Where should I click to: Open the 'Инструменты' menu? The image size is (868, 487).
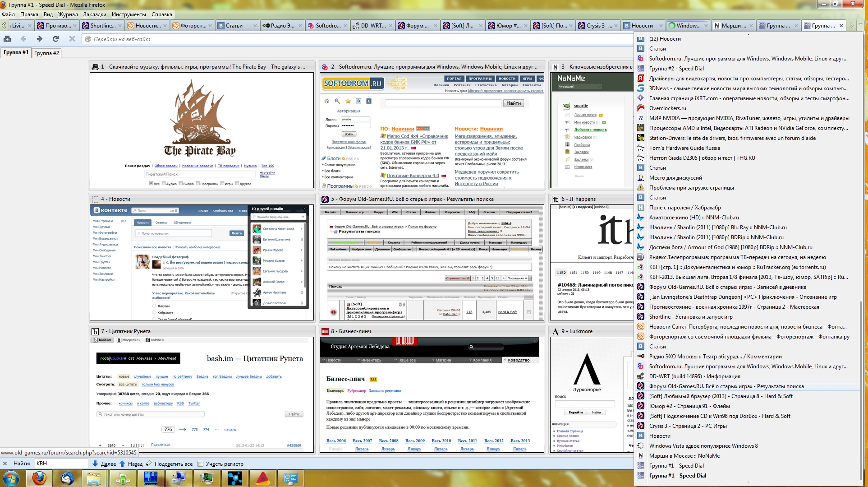click(x=129, y=14)
